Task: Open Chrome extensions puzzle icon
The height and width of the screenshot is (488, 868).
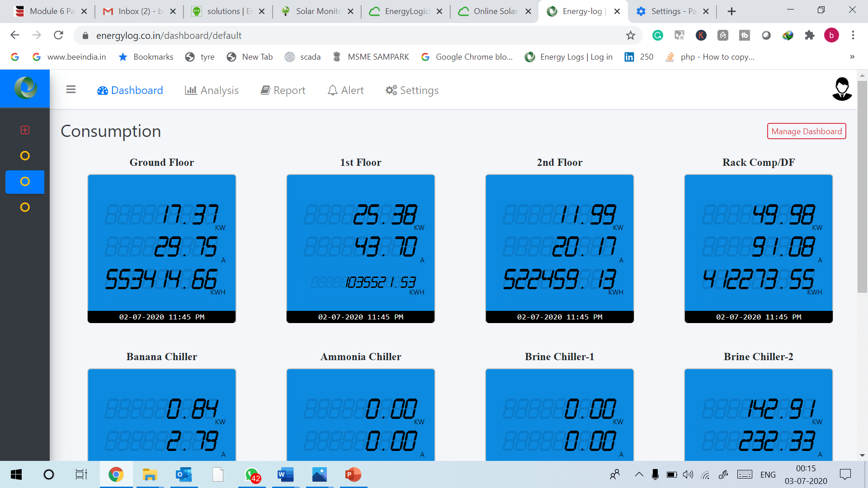Action: 809,35
